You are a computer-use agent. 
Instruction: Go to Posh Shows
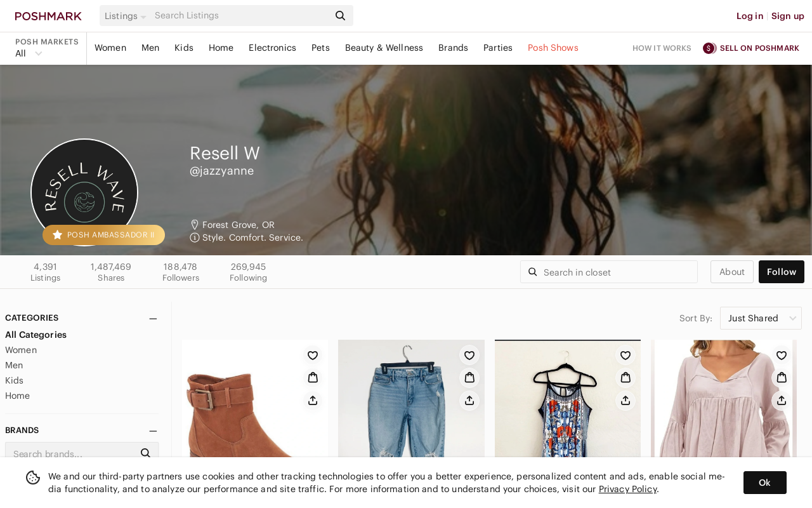[553, 48]
